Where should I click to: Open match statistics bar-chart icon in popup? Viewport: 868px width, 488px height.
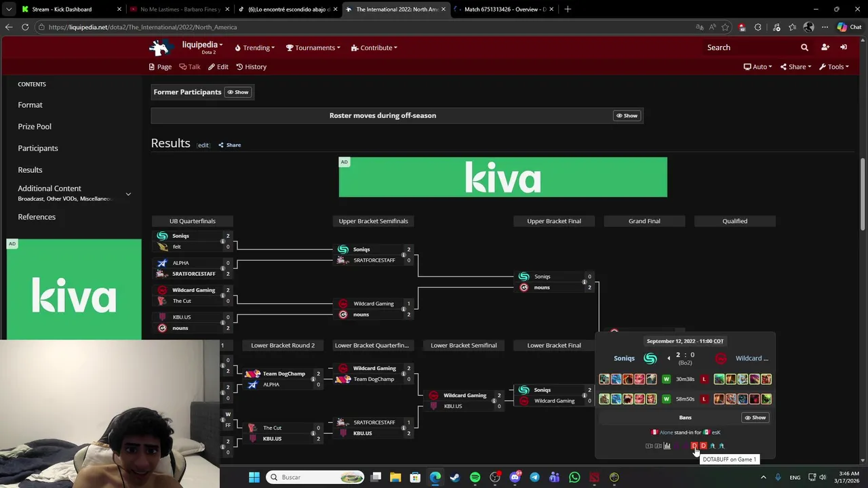click(667, 446)
